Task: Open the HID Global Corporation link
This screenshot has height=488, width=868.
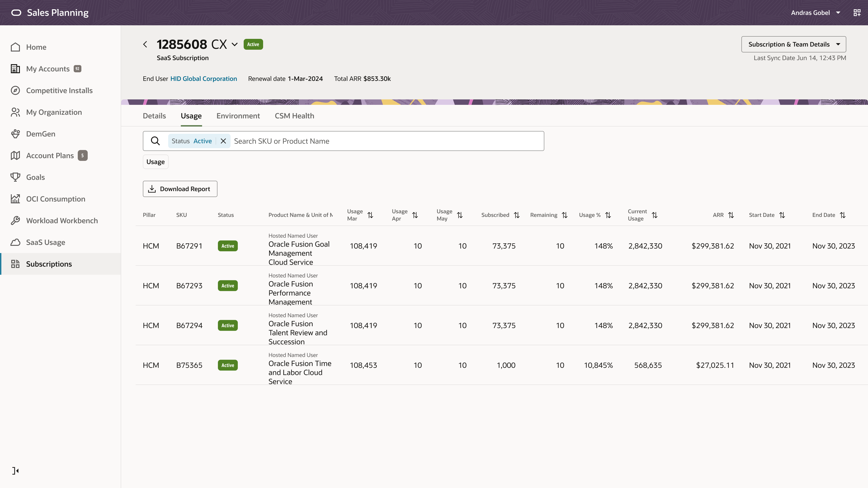Action: coord(203,78)
